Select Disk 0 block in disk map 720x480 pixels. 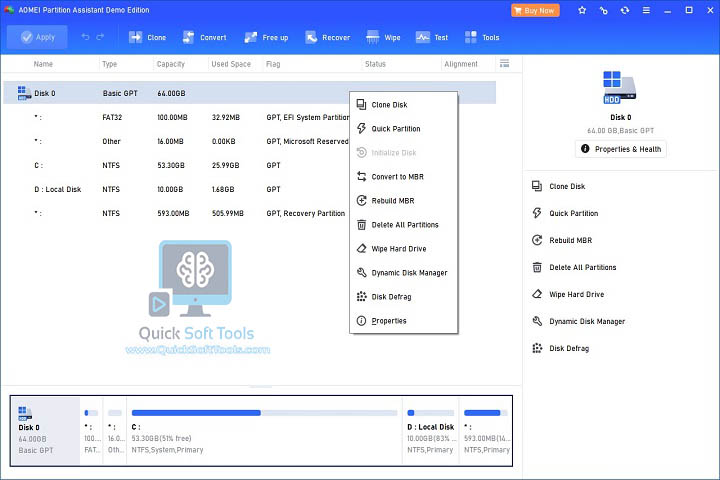pos(45,430)
